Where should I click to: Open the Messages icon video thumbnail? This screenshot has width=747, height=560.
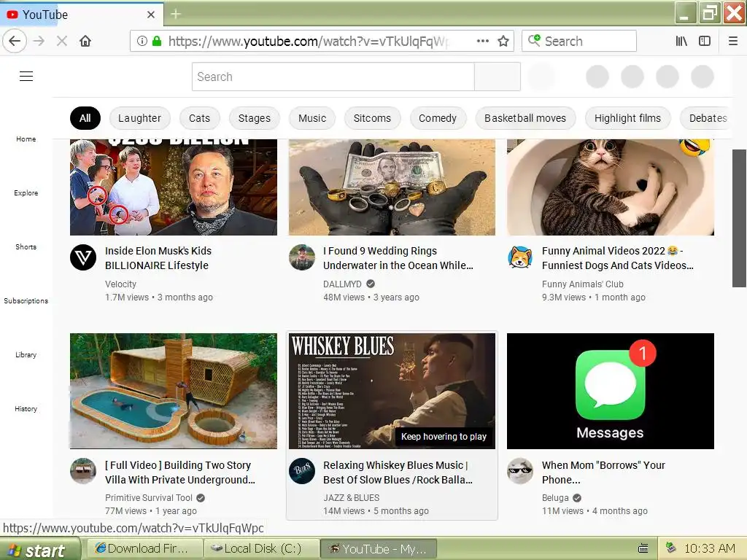click(x=611, y=391)
